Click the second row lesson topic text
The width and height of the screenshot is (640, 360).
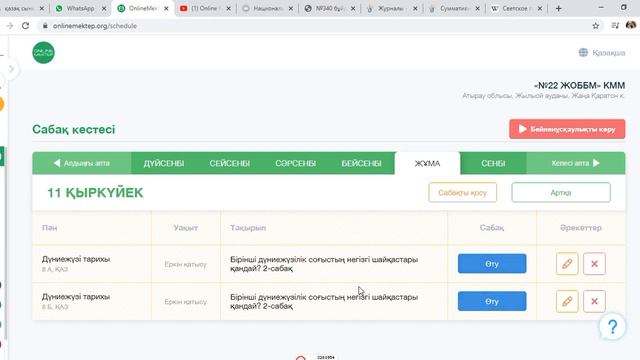click(324, 302)
